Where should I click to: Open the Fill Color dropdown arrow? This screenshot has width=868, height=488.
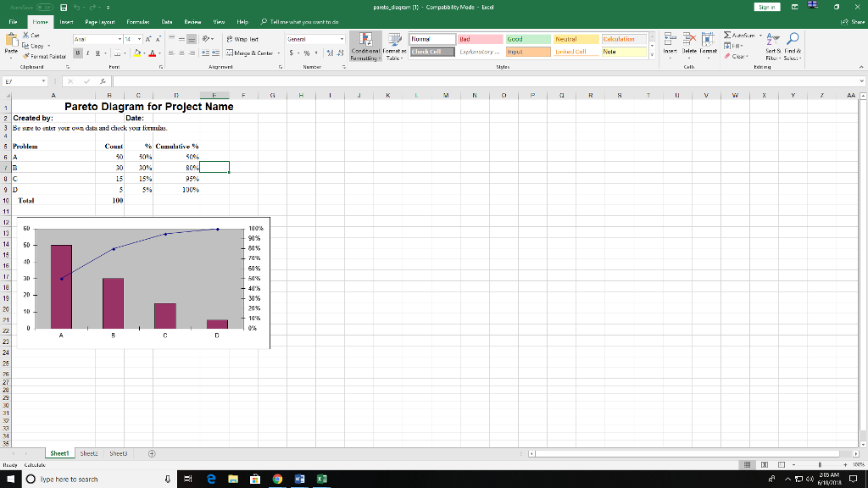point(144,53)
